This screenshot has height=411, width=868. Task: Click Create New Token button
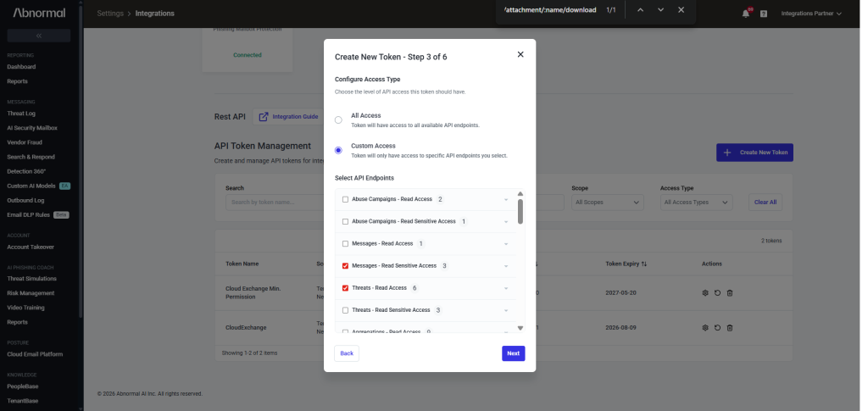(754, 153)
